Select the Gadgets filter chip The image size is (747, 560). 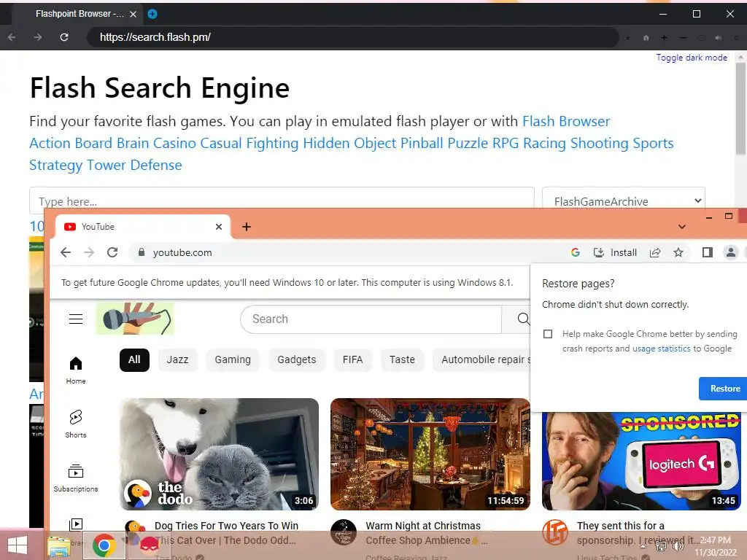[297, 359]
